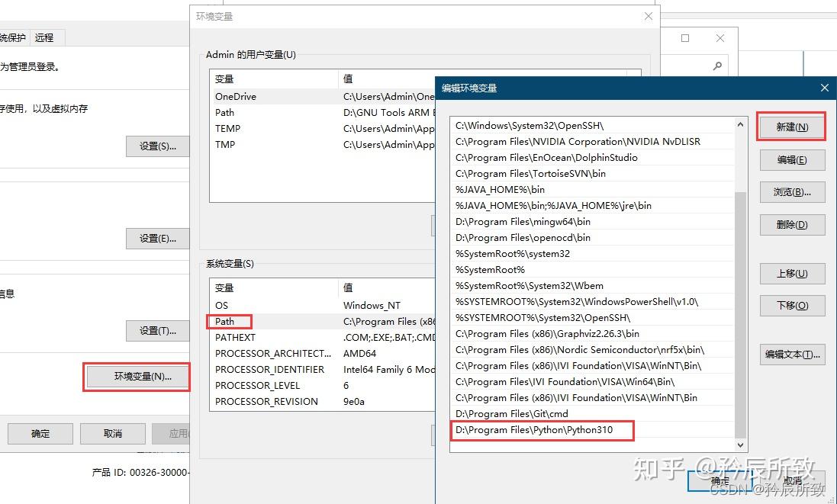Screen dimensions: 837x504
Task: Click the 设置(T) settings button
Action: tap(157, 330)
